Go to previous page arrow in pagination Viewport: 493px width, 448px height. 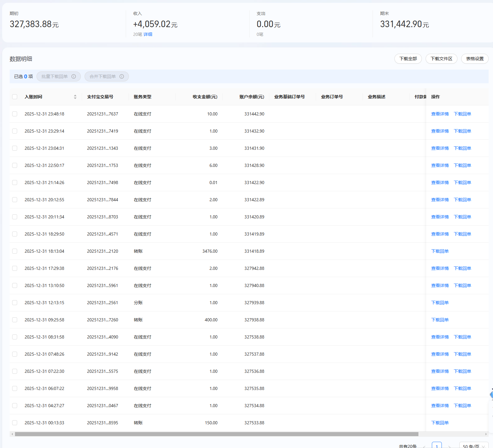424,446
